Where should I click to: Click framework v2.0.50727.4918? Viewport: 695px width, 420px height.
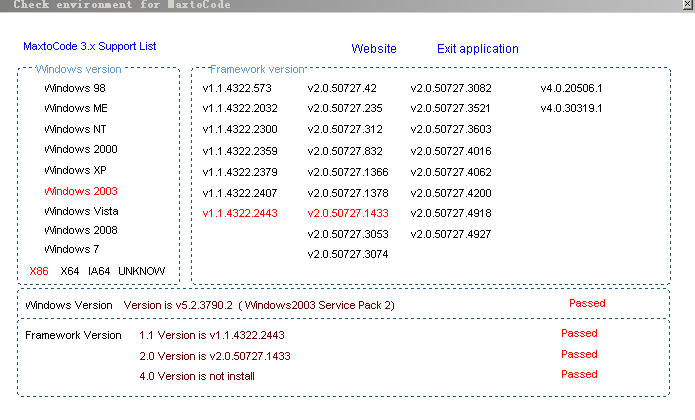coord(451,213)
